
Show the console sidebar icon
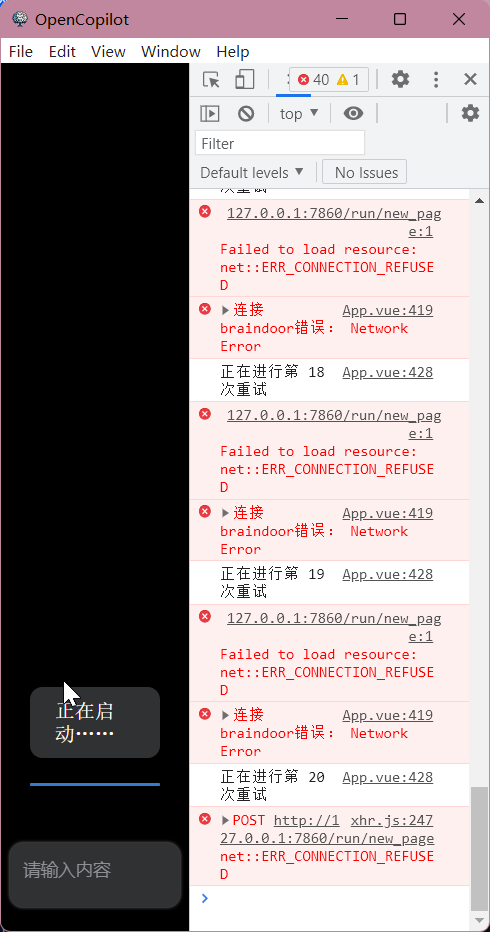[x=210, y=113]
